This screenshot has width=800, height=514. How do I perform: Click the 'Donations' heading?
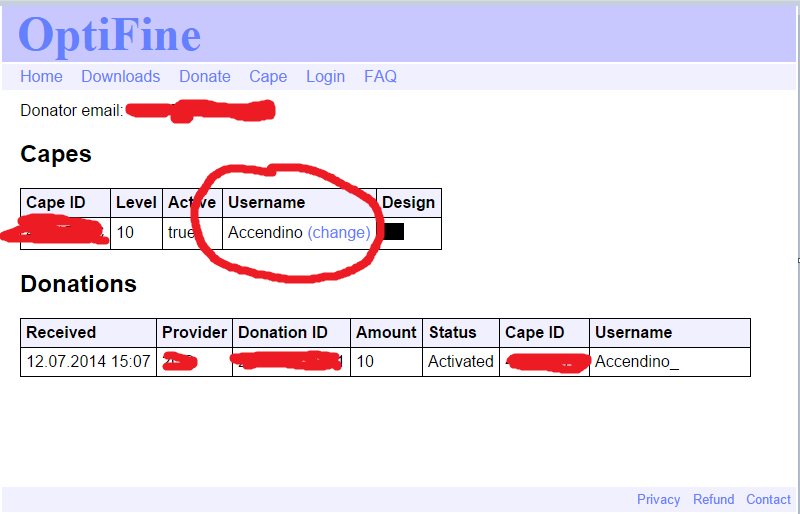coord(79,284)
